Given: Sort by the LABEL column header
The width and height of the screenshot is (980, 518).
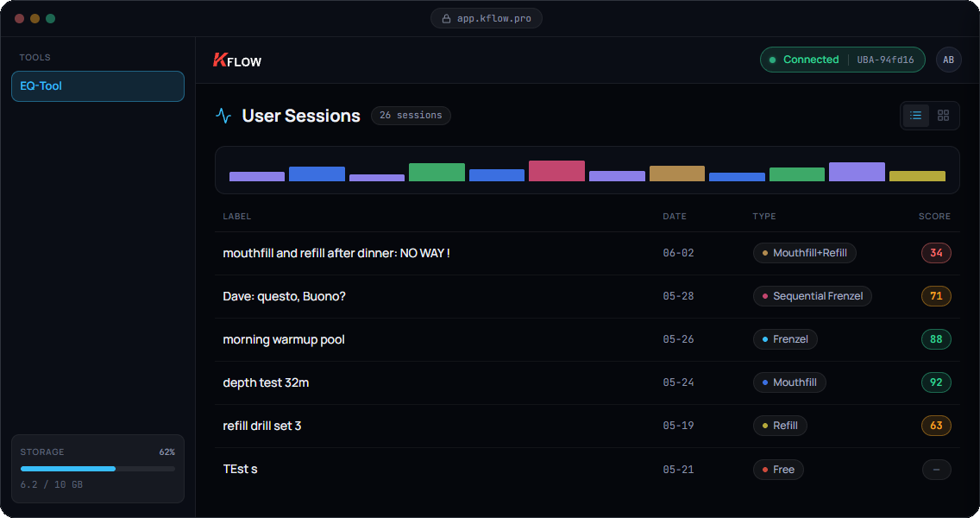Looking at the screenshot, I should point(237,217).
